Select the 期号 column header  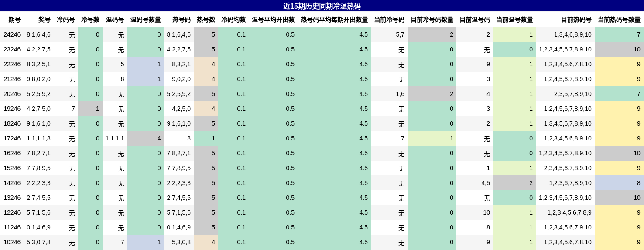coord(14,20)
